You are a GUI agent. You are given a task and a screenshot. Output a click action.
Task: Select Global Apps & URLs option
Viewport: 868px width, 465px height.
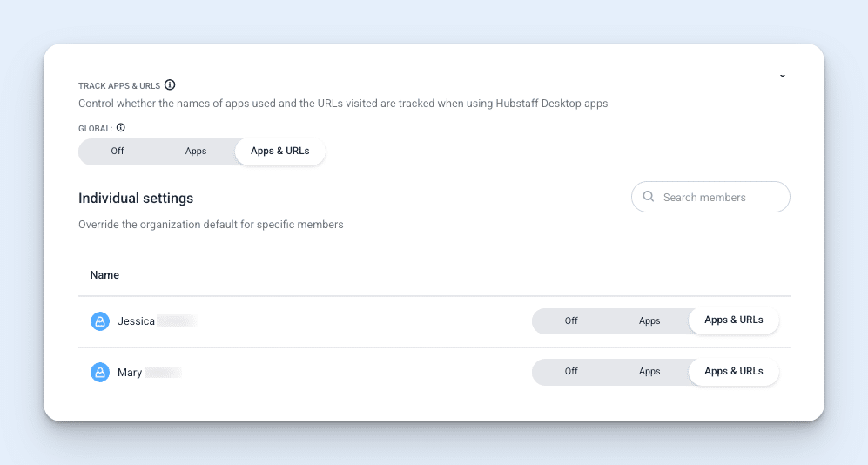(280, 152)
